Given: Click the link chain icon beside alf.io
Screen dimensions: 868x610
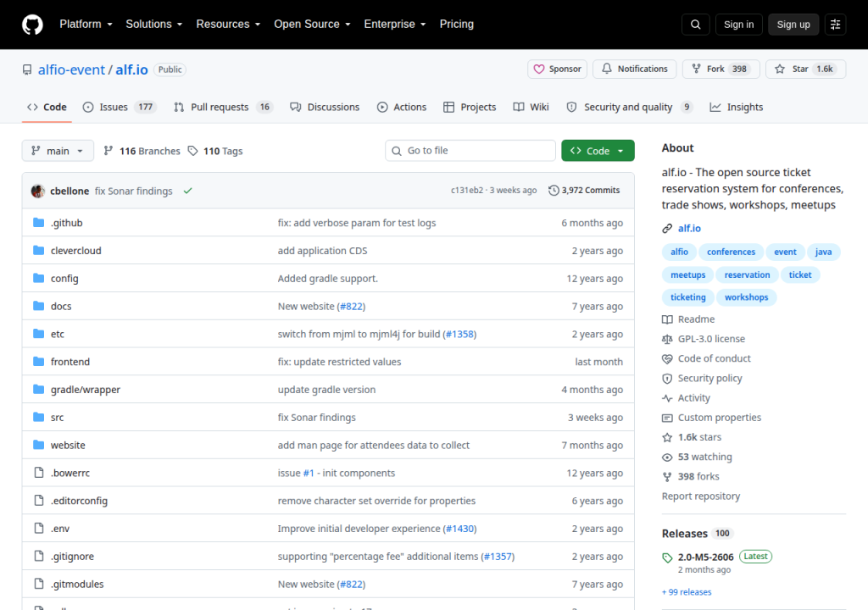Looking at the screenshot, I should point(667,229).
